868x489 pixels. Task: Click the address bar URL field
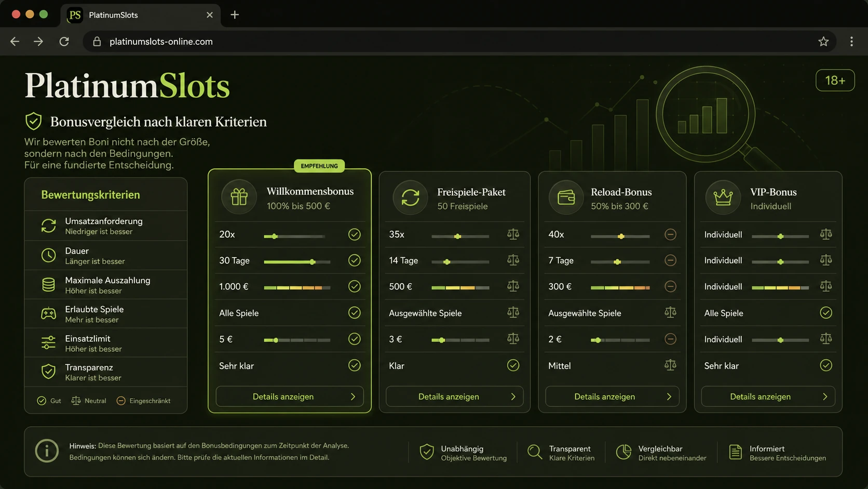[x=459, y=42]
